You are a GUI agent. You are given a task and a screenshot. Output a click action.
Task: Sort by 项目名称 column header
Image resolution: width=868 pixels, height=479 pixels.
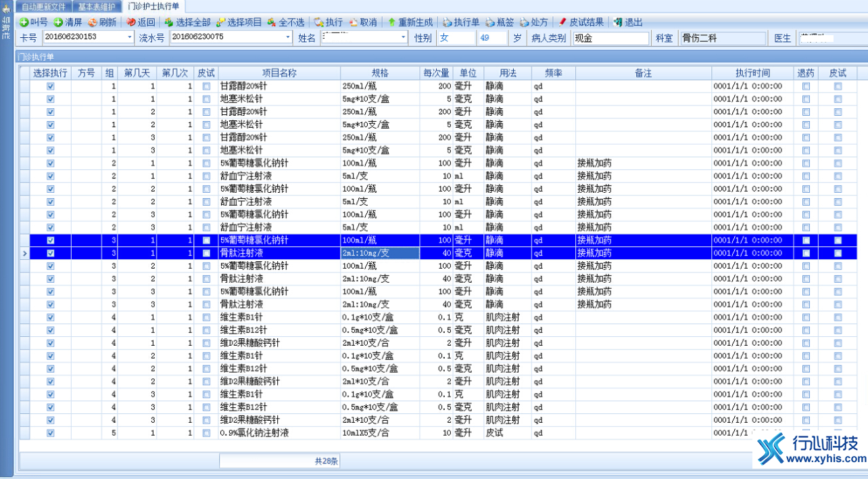click(x=279, y=72)
